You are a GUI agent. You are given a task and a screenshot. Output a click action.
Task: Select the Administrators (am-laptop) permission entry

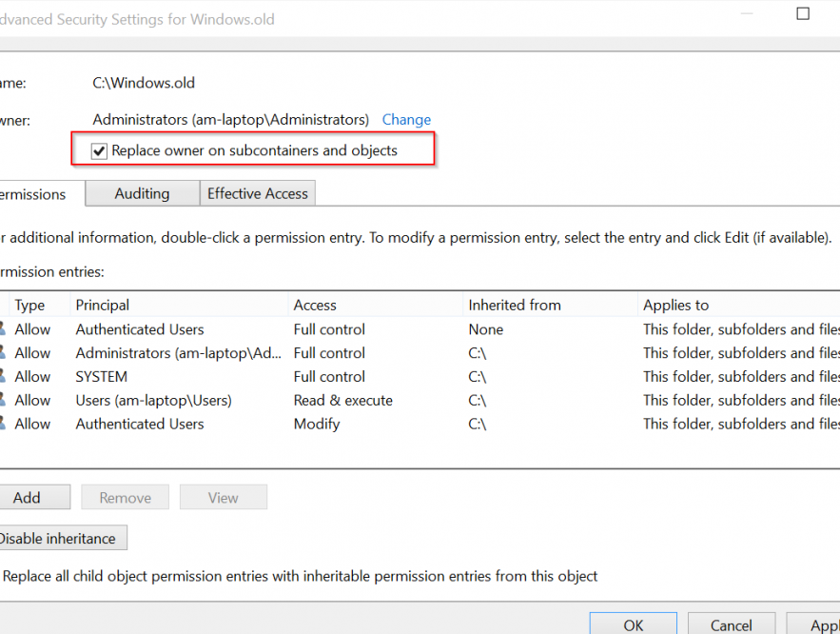point(178,353)
